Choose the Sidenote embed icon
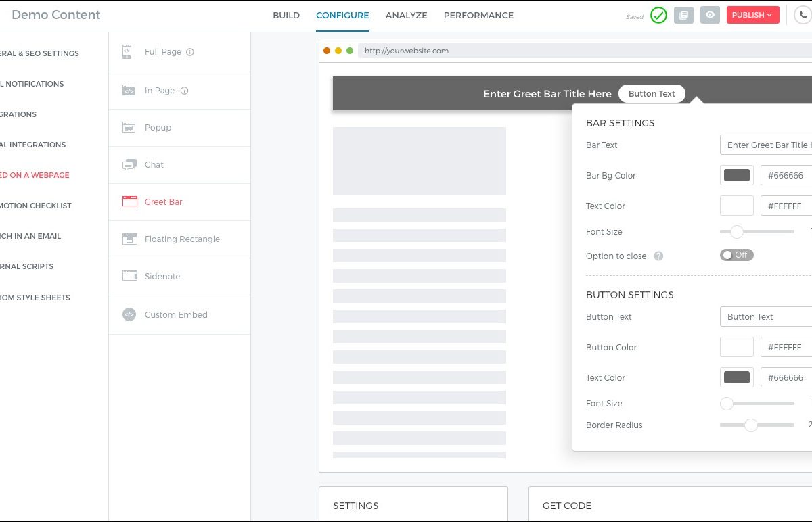 129,276
